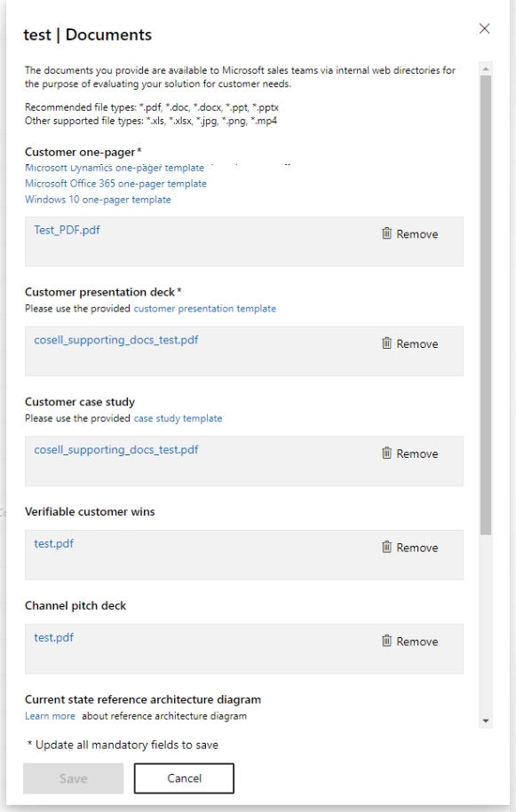The image size is (516, 812).
Task: Click trash icon for the case study document
Action: 386,453
